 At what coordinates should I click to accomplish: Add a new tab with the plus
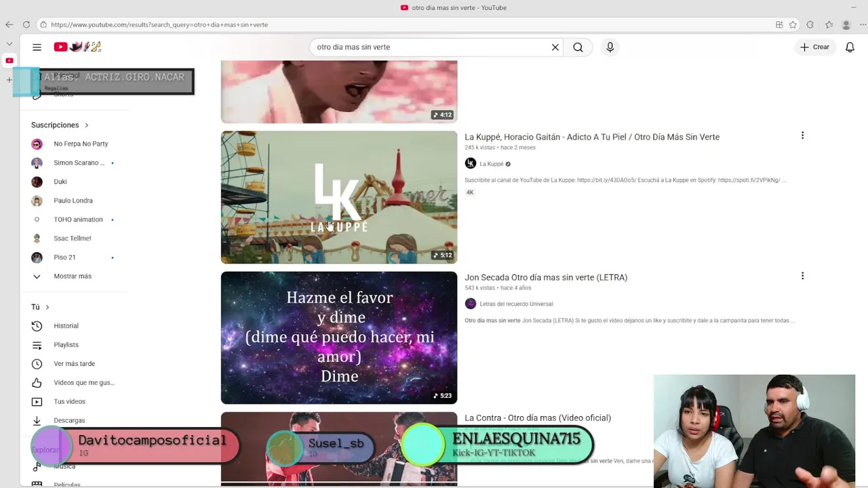[9, 79]
